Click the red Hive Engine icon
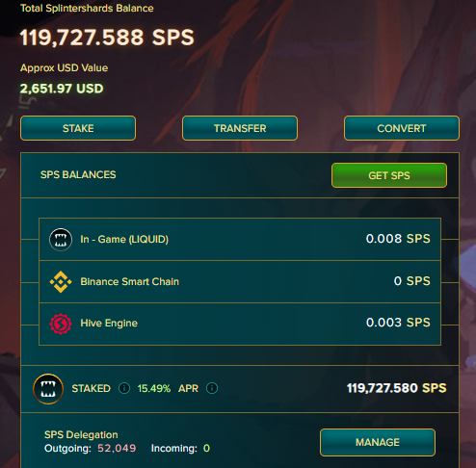This screenshot has width=476, height=468. (x=61, y=324)
